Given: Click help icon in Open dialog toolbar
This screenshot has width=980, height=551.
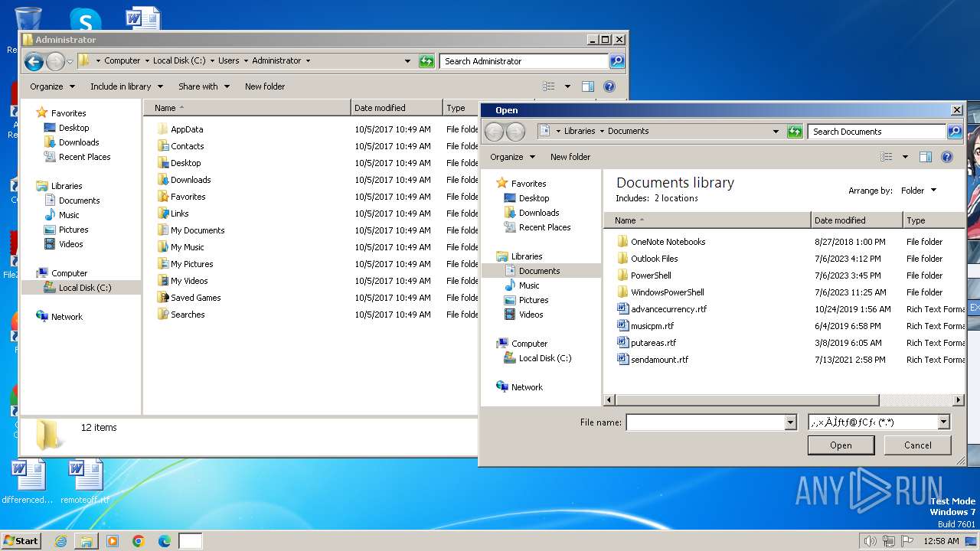Looking at the screenshot, I should point(947,157).
